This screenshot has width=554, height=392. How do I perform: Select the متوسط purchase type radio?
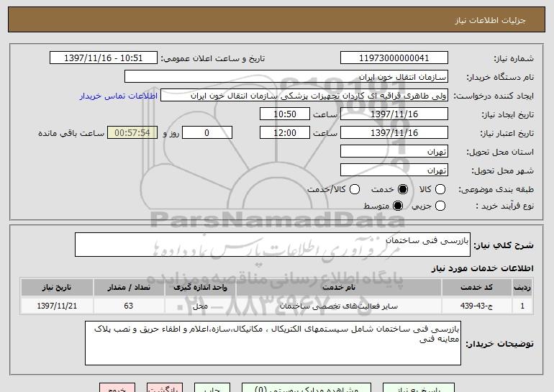pyautogui.click(x=397, y=206)
